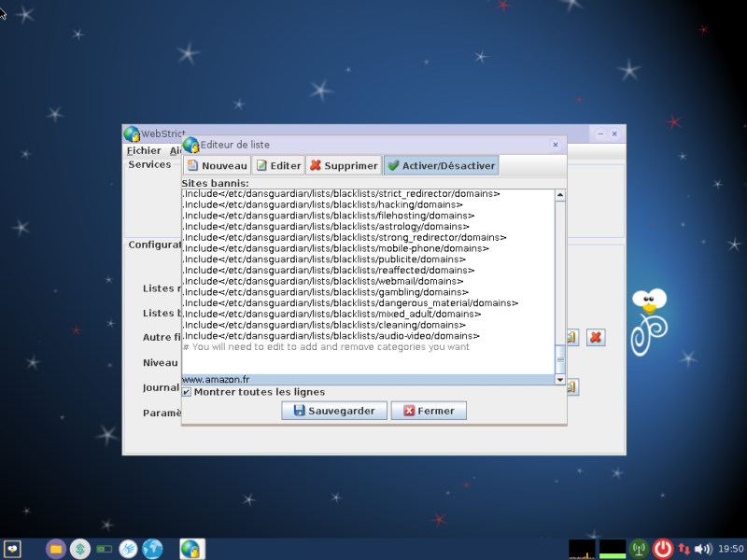
Task: Close the Editeur de liste dialog
Action: click(555, 145)
